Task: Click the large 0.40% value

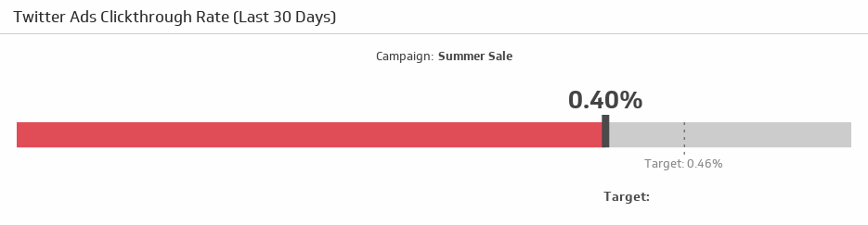Action: point(604,100)
